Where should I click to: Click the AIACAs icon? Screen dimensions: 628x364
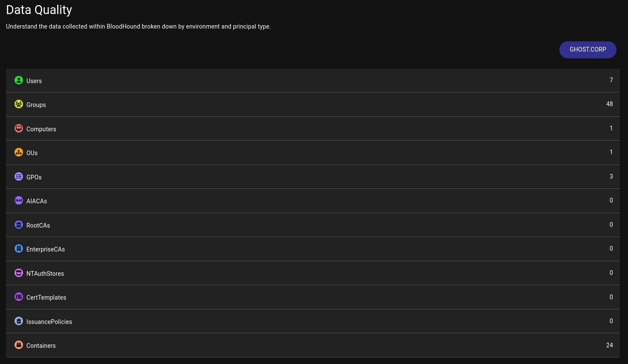click(19, 200)
